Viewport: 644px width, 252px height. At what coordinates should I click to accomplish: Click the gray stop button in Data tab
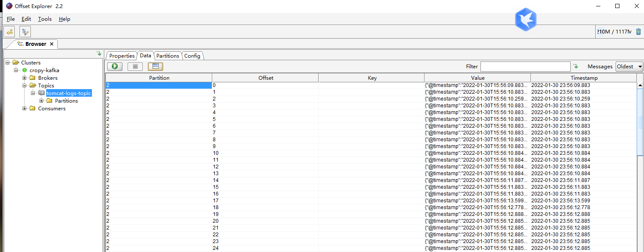click(x=135, y=66)
